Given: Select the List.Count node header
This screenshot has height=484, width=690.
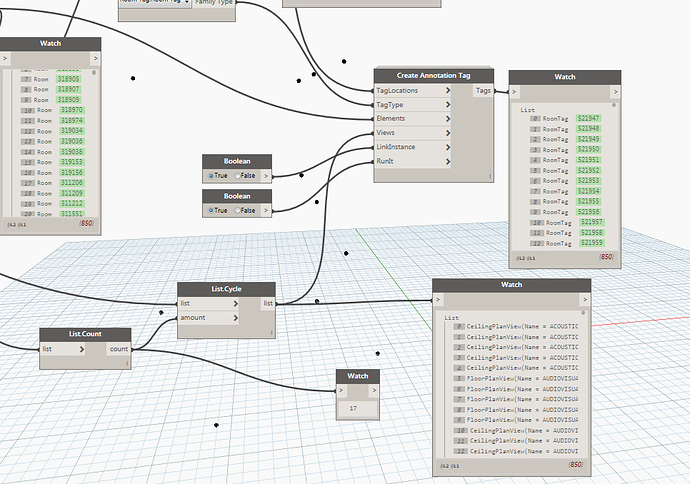Looking at the screenshot, I should (85, 334).
